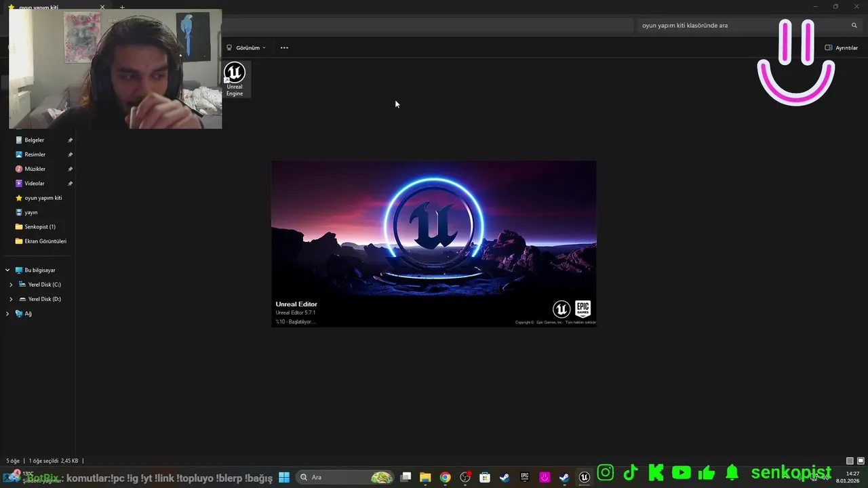
Task: Open the second Steam taskbar icon
Action: click(564, 477)
